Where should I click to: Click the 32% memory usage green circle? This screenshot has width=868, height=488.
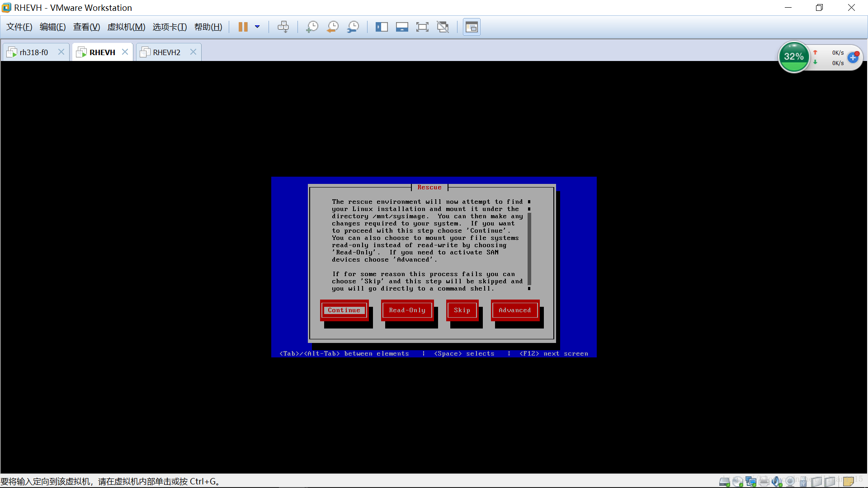tap(794, 57)
